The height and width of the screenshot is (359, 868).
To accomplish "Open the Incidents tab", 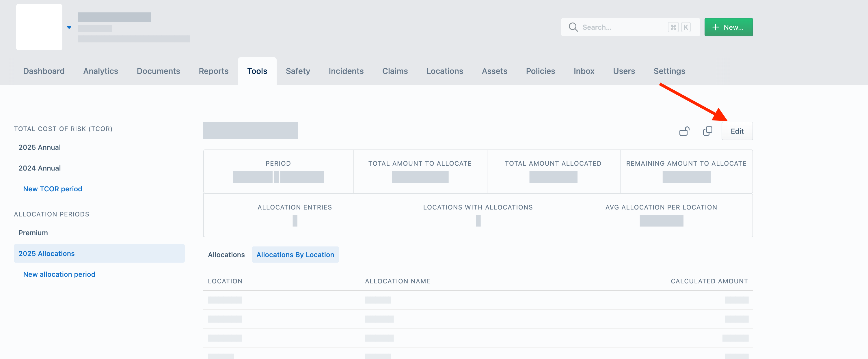I will point(346,71).
